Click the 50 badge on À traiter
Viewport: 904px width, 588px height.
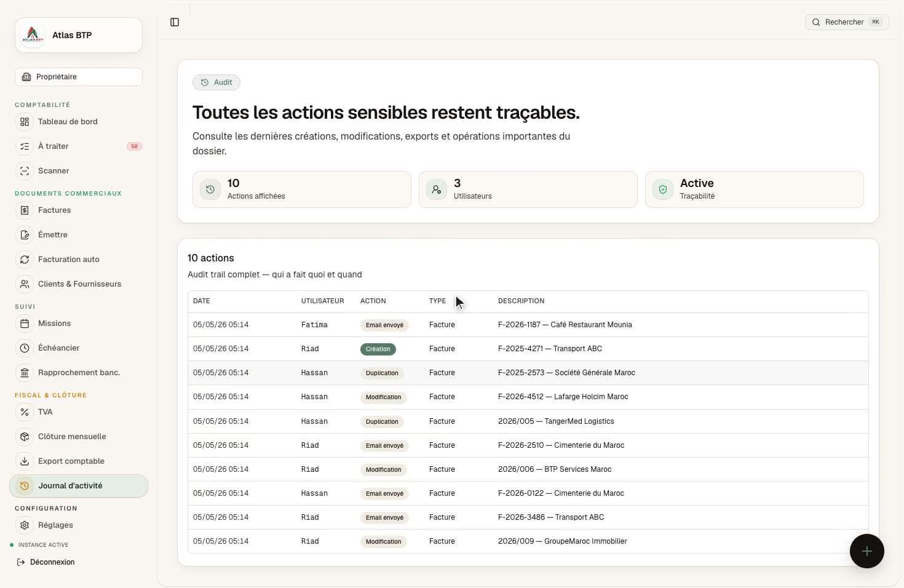[x=134, y=146]
